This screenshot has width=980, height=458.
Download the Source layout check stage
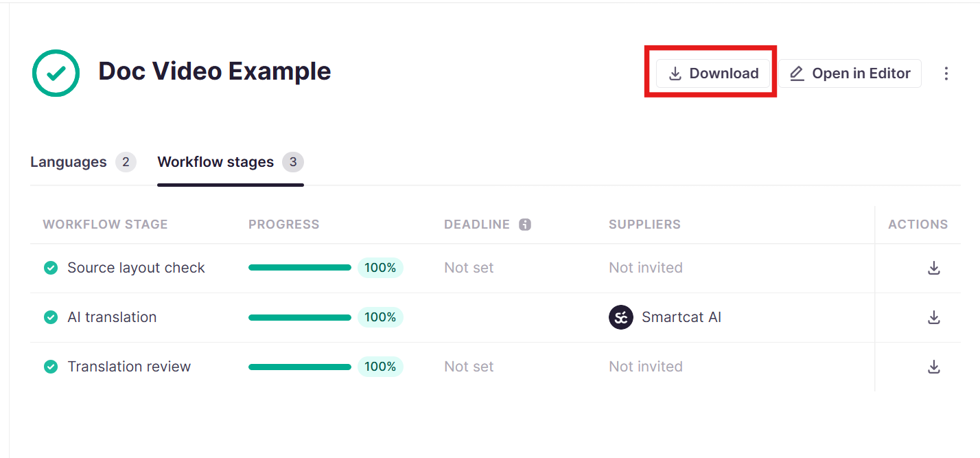point(933,268)
